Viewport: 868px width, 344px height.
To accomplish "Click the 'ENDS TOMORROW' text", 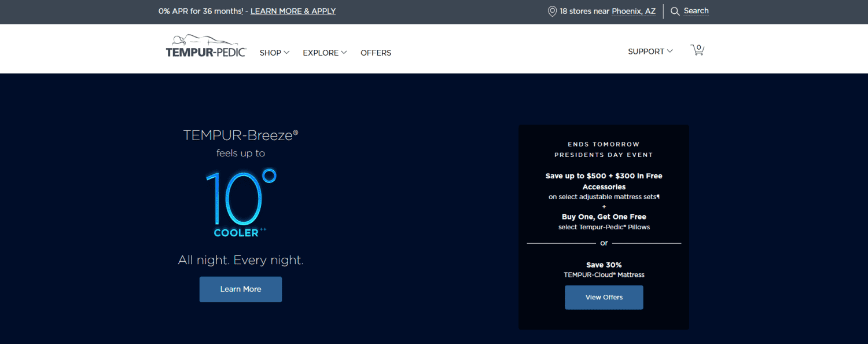I will [x=604, y=144].
